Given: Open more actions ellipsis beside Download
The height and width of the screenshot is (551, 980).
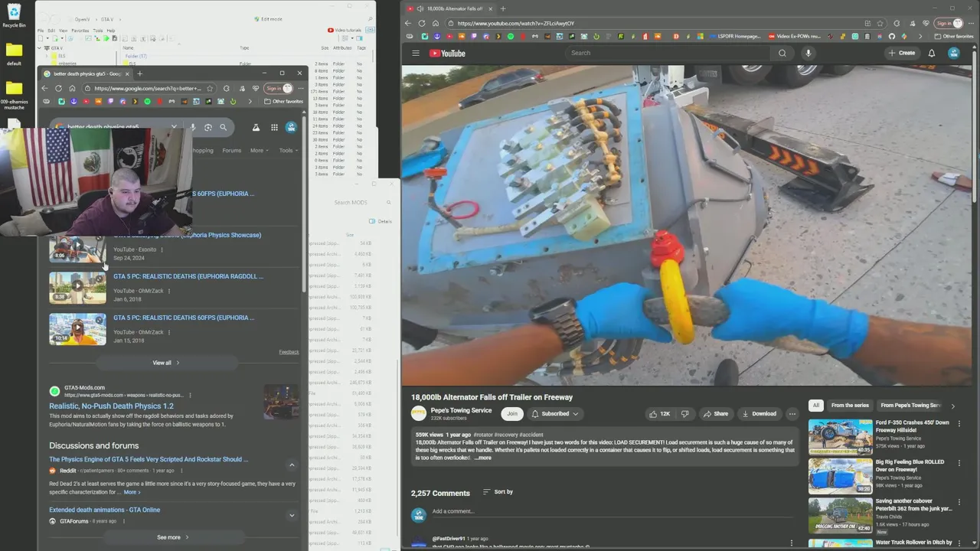Looking at the screenshot, I should [x=792, y=413].
